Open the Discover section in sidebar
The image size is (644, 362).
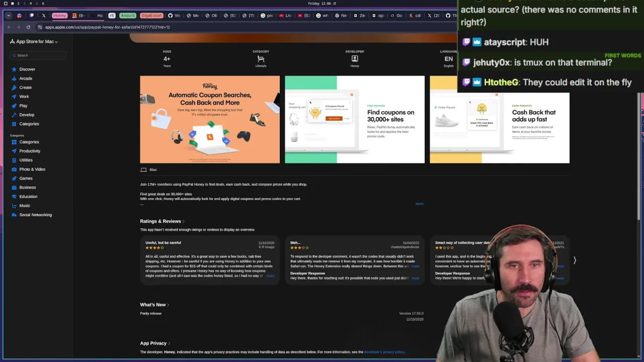point(27,69)
